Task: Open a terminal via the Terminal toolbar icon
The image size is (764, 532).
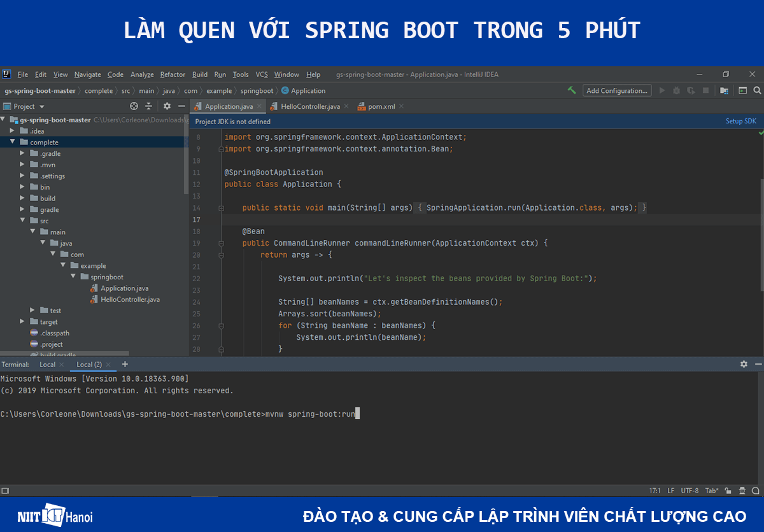Action: click(x=742, y=91)
